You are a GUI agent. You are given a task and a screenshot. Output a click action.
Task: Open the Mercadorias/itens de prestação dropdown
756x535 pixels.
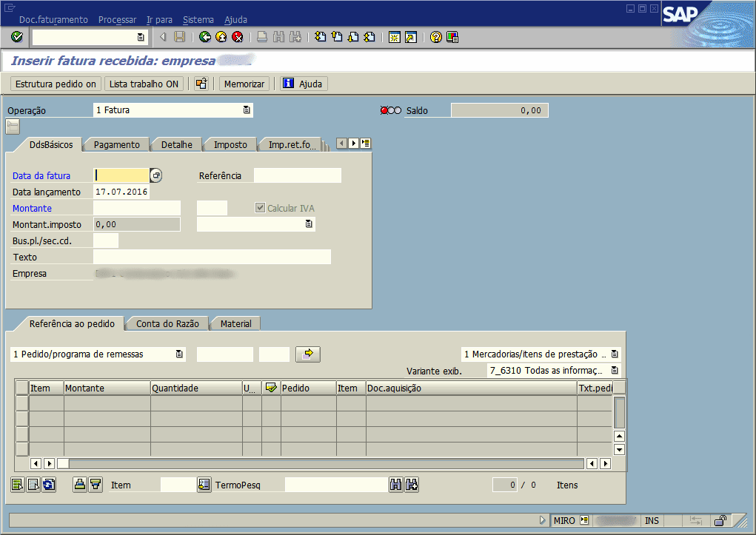click(615, 354)
